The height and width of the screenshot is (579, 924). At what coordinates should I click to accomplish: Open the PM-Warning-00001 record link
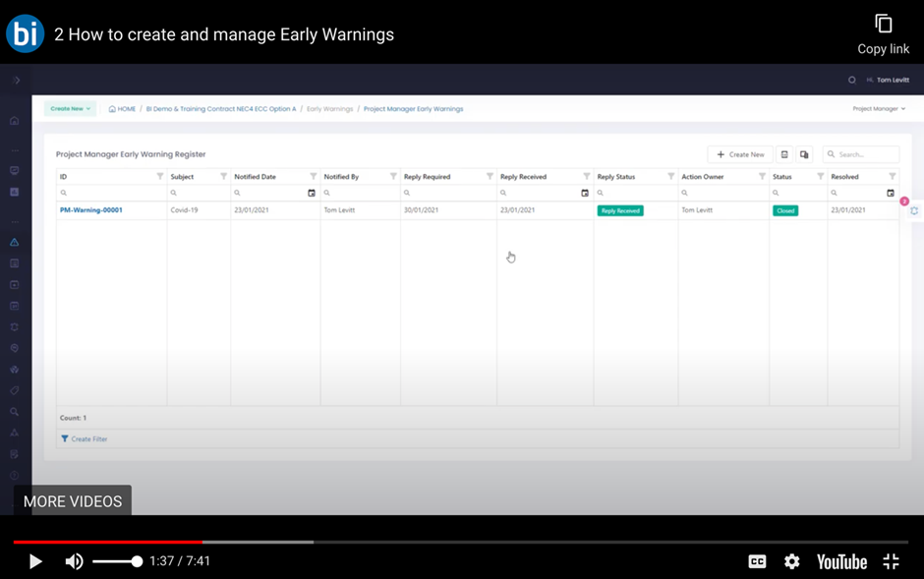click(x=90, y=209)
